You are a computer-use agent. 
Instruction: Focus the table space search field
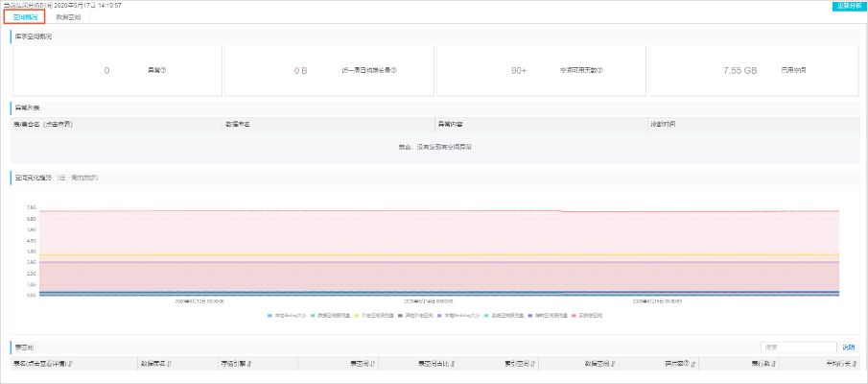click(x=798, y=347)
